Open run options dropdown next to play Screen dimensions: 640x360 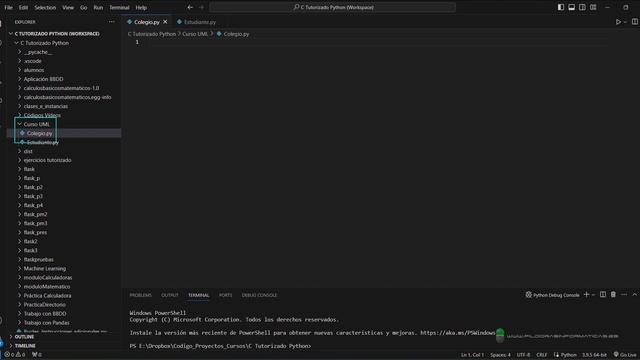[625, 22]
